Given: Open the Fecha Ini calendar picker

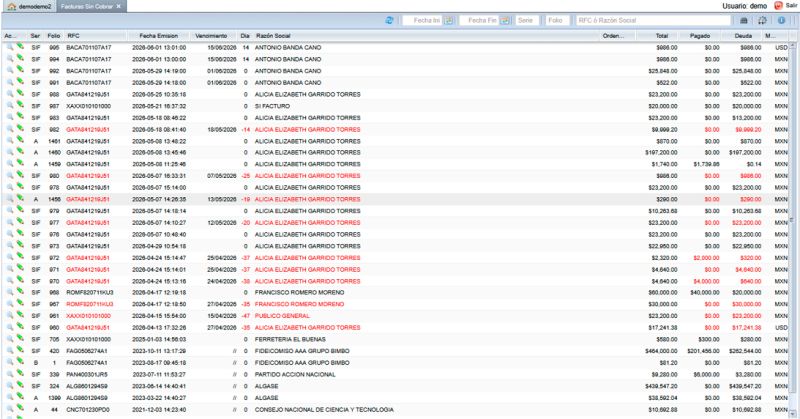Looking at the screenshot, I should click(x=449, y=20).
